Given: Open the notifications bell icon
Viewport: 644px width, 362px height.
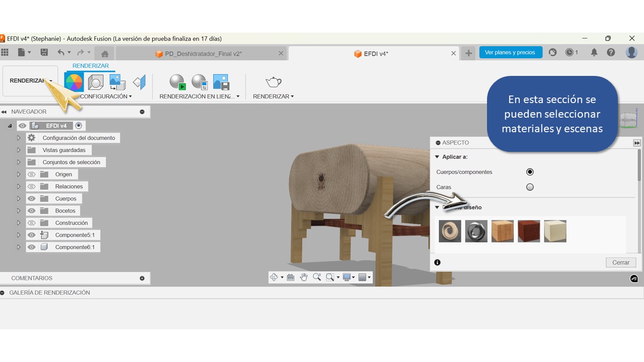Looking at the screenshot, I should (x=594, y=52).
